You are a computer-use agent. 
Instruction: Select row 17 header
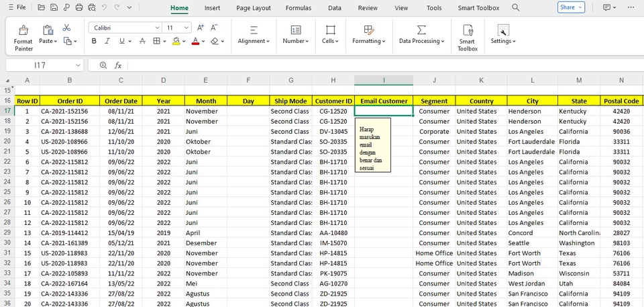tap(7, 111)
